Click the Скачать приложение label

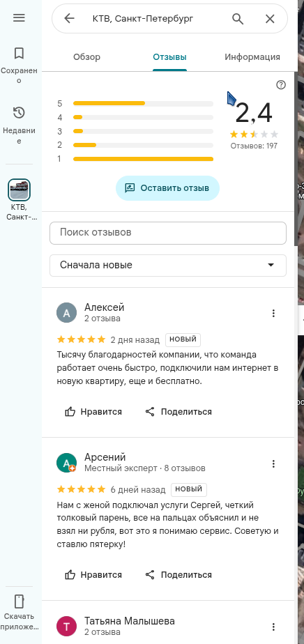(19, 622)
